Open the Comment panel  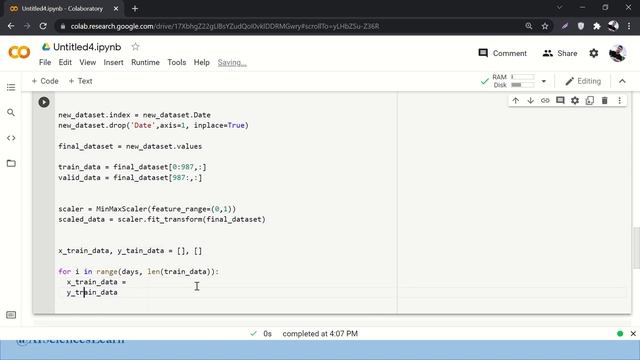502,53
